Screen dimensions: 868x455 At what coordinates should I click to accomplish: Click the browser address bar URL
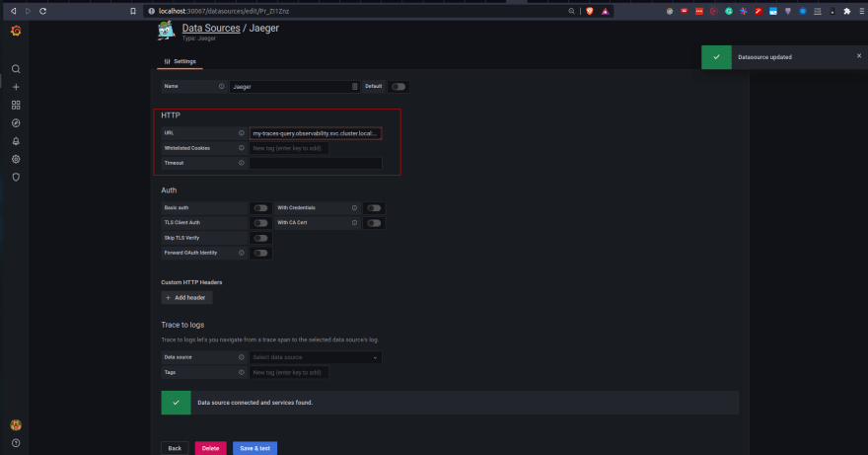click(x=224, y=11)
